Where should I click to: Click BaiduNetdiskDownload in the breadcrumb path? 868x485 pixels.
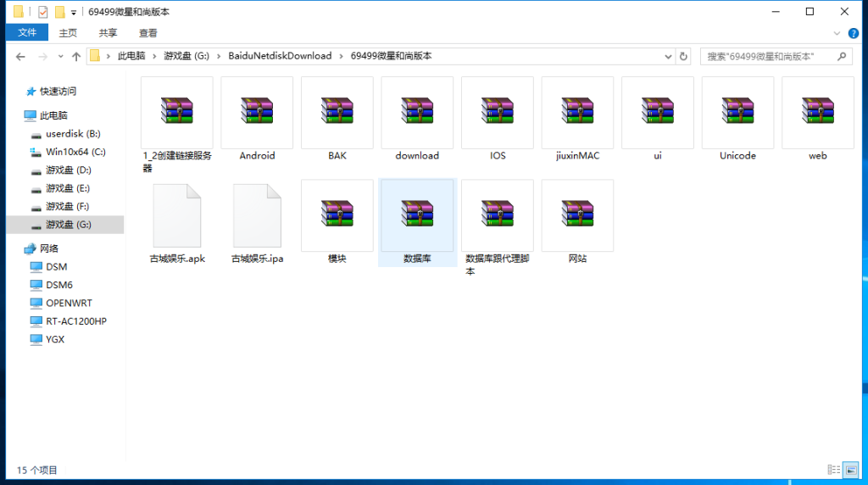click(279, 56)
